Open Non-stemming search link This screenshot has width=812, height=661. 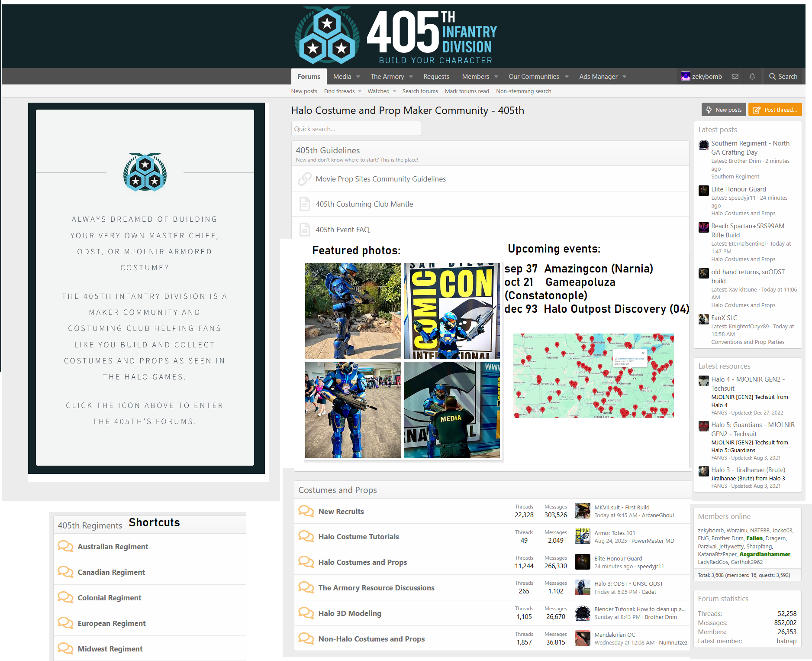(x=523, y=91)
